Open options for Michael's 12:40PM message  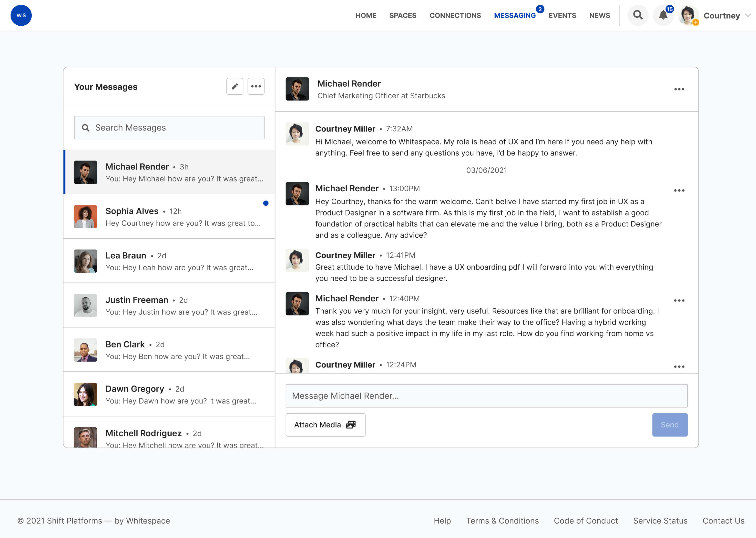(x=679, y=300)
